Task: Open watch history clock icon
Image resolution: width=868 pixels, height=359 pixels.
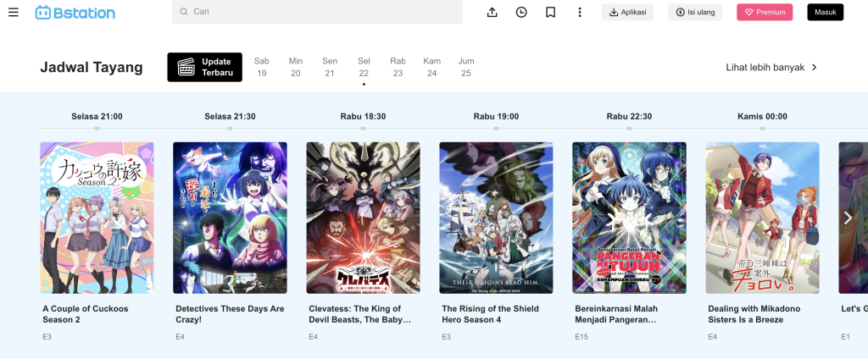Action: [x=521, y=12]
